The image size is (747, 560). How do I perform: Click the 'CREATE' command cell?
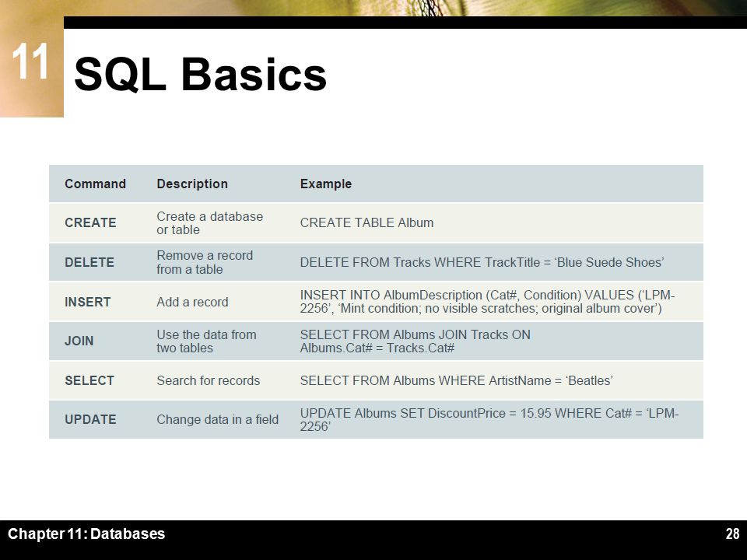click(x=90, y=223)
